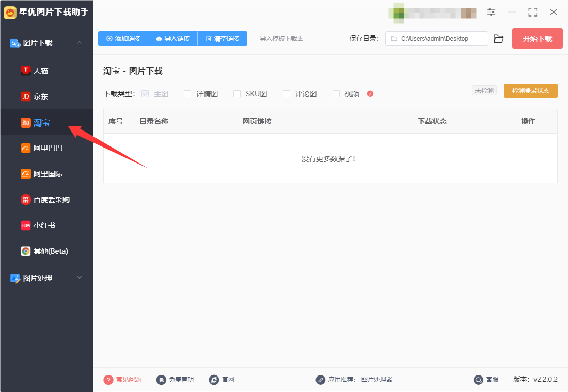Choose the 阿里国际 icon

(26, 174)
